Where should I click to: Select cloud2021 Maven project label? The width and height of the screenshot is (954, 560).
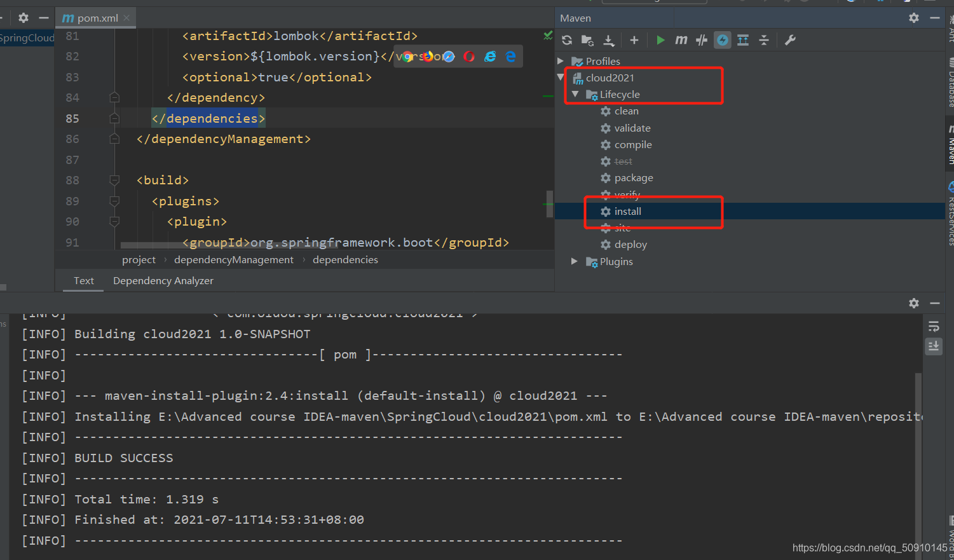(x=610, y=78)
